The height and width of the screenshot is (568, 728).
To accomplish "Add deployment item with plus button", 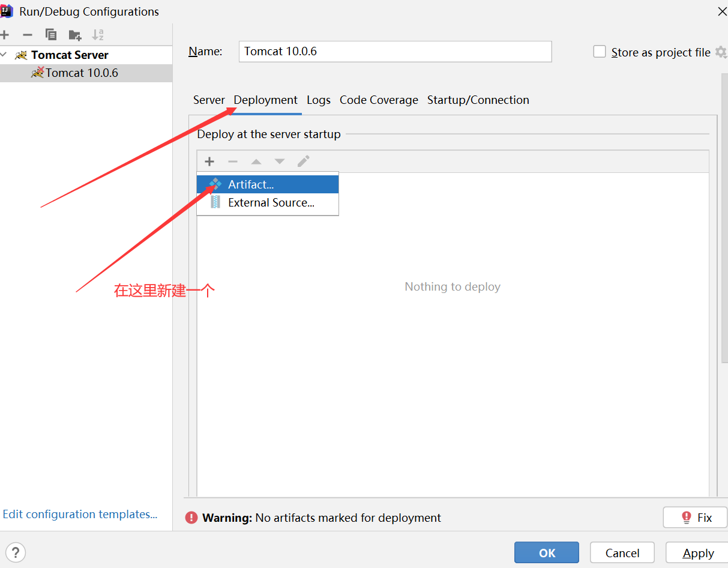I will tap(209, 161).
